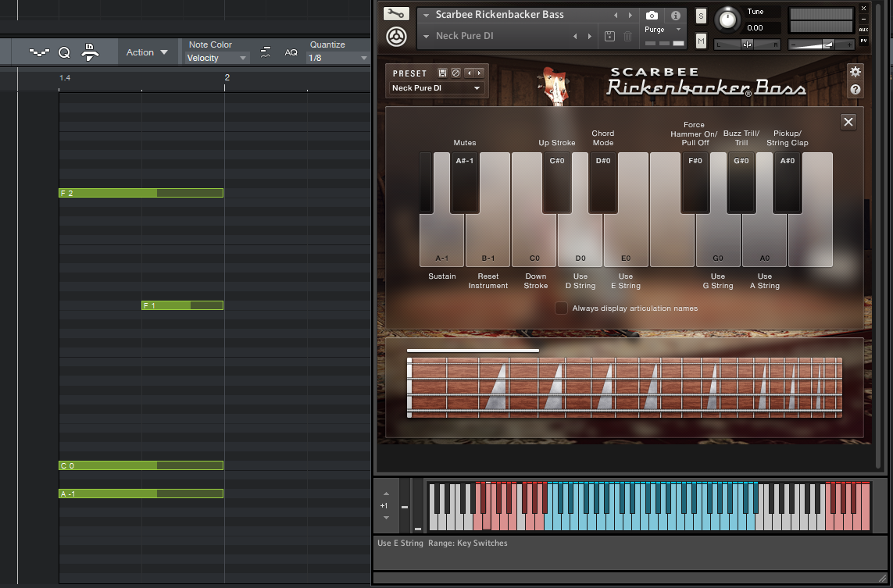Close the key switch overlay with X
This screenshot has height=588, width=893.
tap(848, 121)
